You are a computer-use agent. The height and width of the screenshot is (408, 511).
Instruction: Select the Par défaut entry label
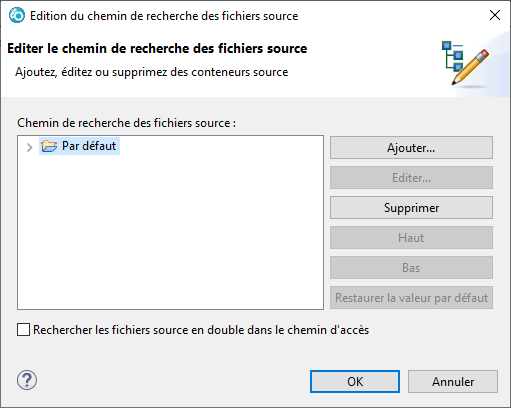[x=89, y=146]
